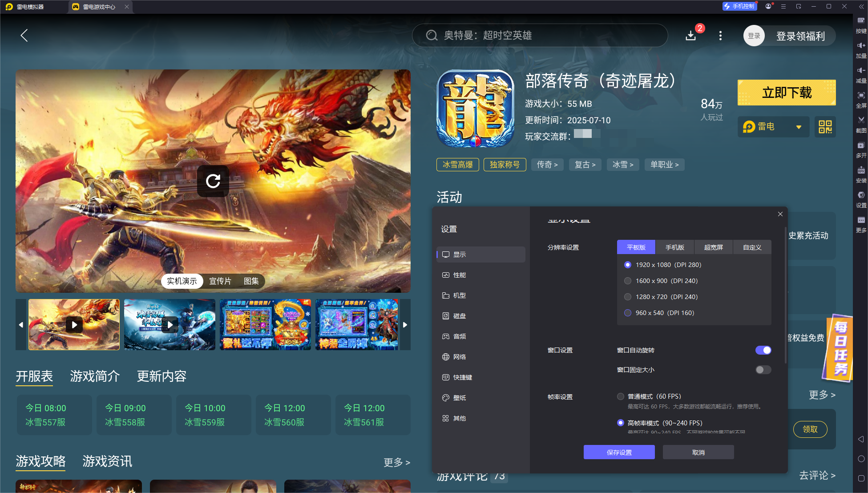Select 1280 x 720 resolution

(661, 297)
